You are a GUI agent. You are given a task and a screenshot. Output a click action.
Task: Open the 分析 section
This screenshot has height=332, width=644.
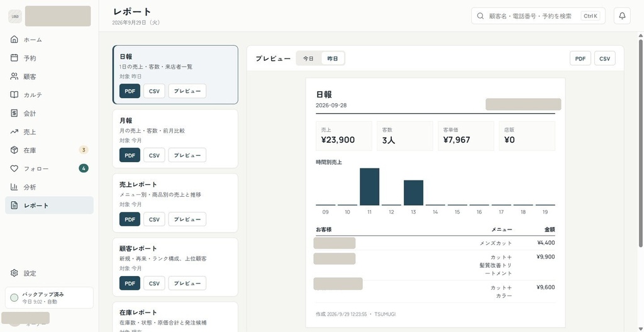click(49, 187)
